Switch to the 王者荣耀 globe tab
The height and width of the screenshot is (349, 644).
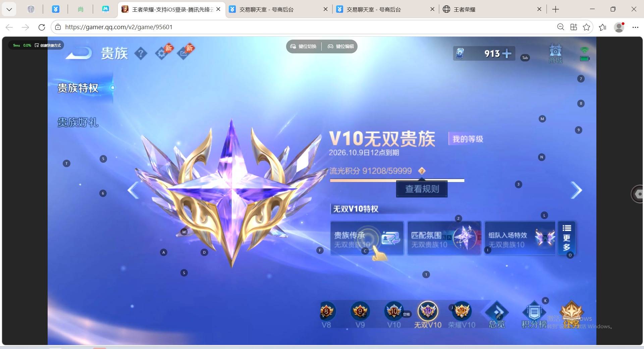coord(492,9)
